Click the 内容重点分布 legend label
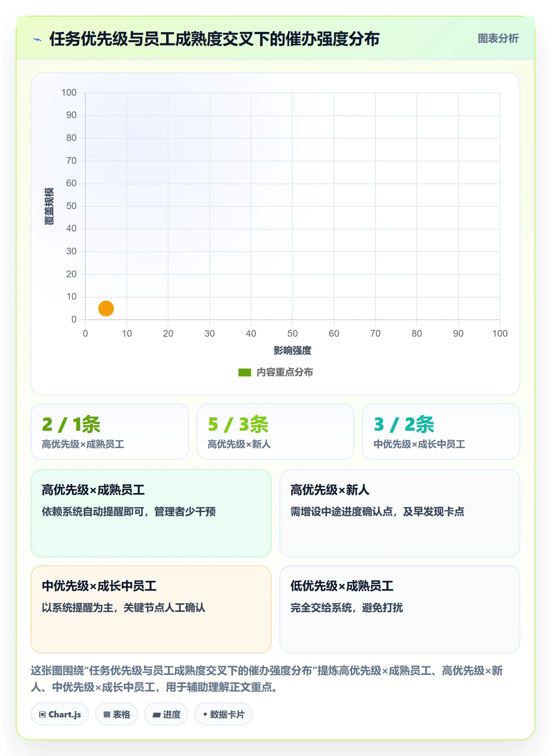 [285, 372]
